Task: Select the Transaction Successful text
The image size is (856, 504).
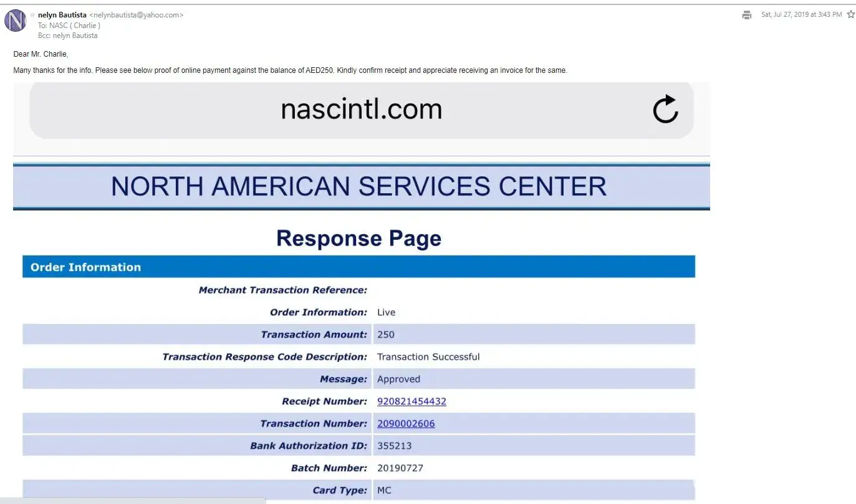Action: click(x=428, y=357)
